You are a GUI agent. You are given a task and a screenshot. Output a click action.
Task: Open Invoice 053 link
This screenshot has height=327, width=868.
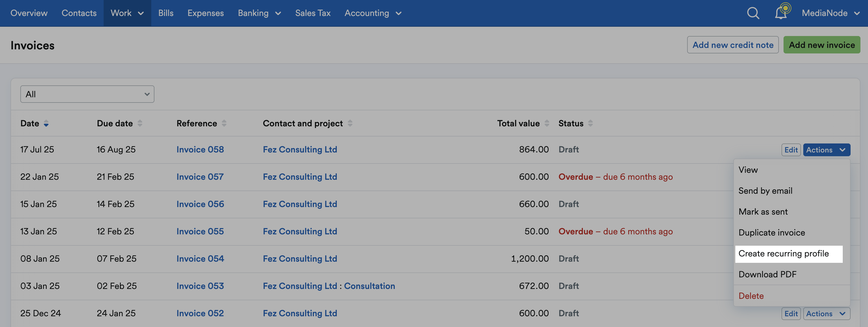click(x=200, y=286)
